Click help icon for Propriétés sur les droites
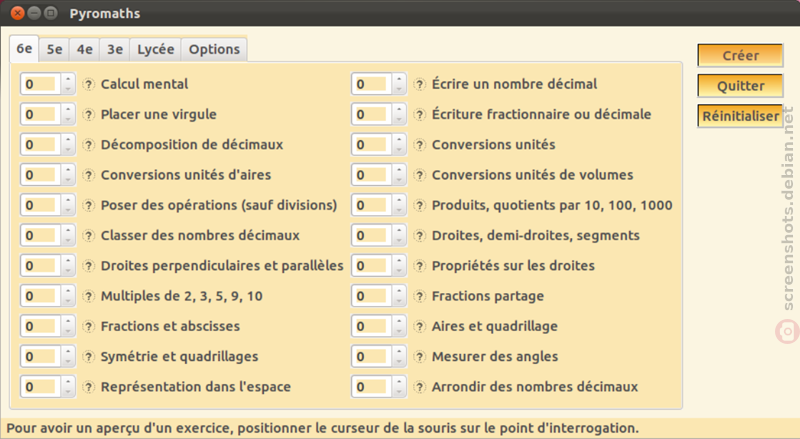 pos(419,266)
